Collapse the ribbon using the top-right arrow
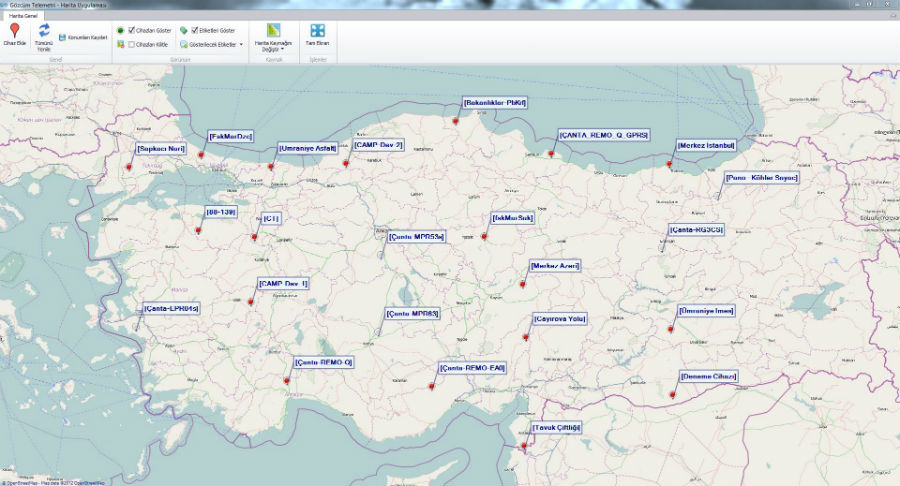Image resolution: width=900 pixels, height=486 pixels. [892, 16]
